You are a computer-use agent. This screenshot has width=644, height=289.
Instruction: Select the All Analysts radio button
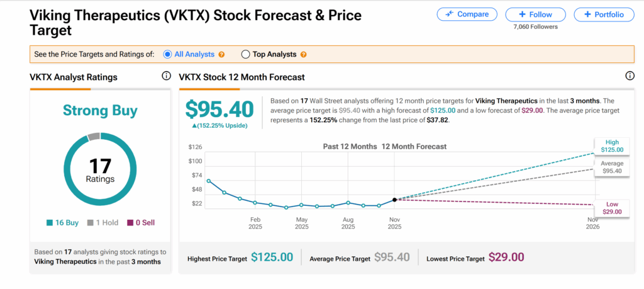(167, 54)
